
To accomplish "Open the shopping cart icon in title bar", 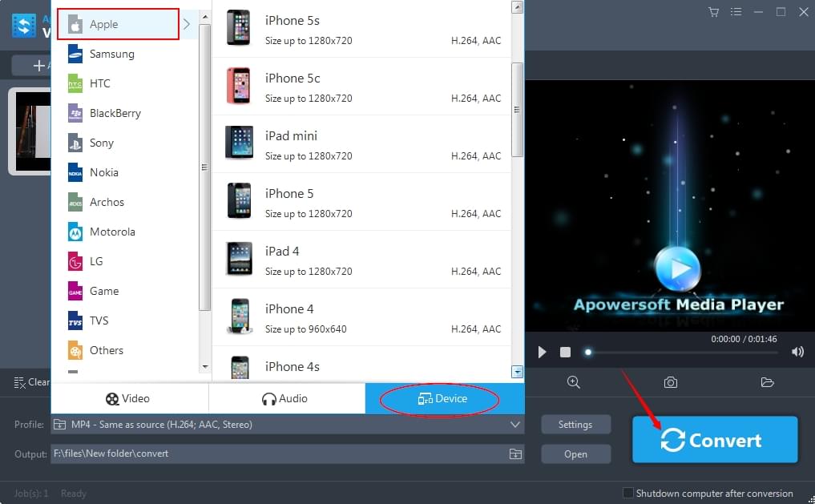I will [x=713, y=11].
